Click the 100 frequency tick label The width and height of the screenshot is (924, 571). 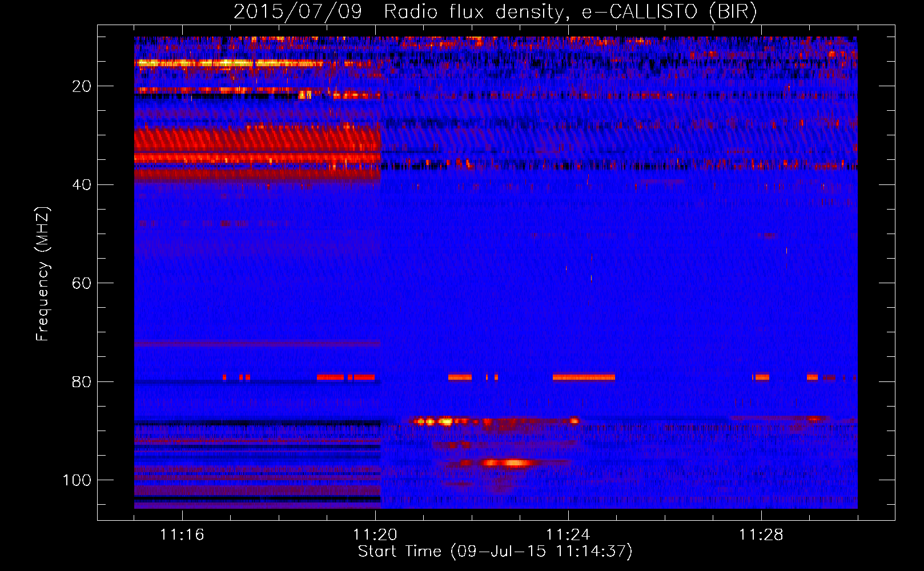click(77, 480)
